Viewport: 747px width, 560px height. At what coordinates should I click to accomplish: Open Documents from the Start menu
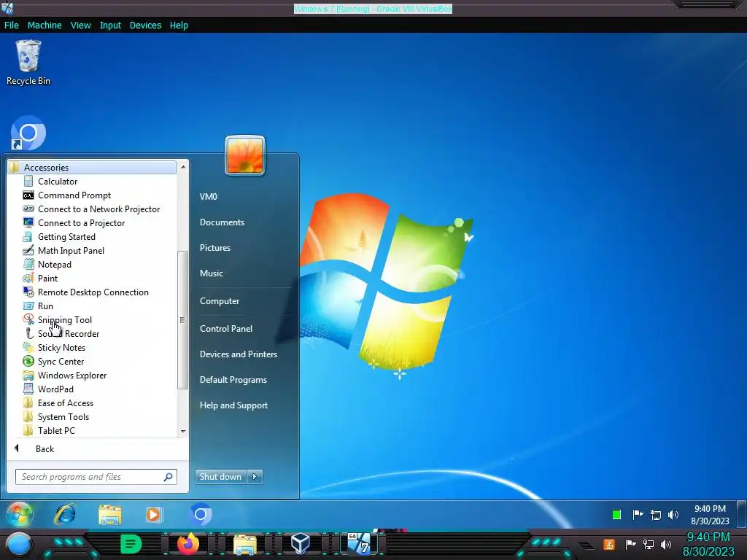click(x=222, y=222)
